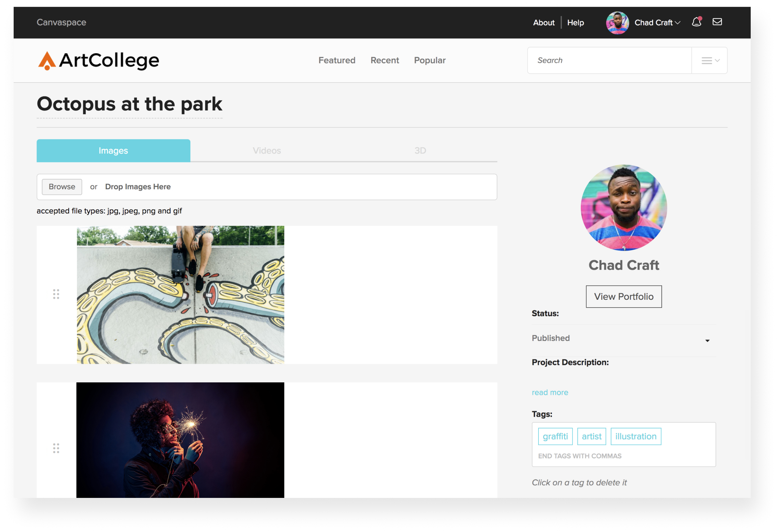Expand the Chad Craft user menu
The width and height of the screenshot is (778, 532).
pos(658,23)
